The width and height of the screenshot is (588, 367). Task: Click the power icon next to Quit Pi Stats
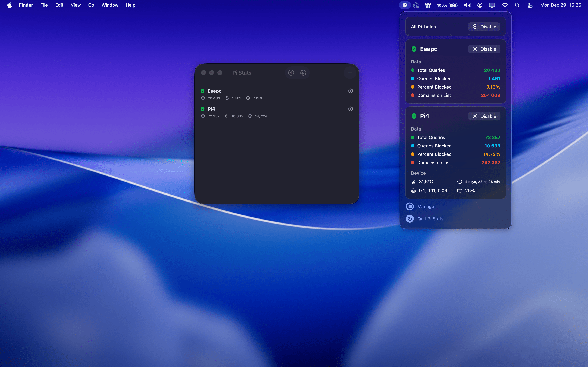pos(410,218)
